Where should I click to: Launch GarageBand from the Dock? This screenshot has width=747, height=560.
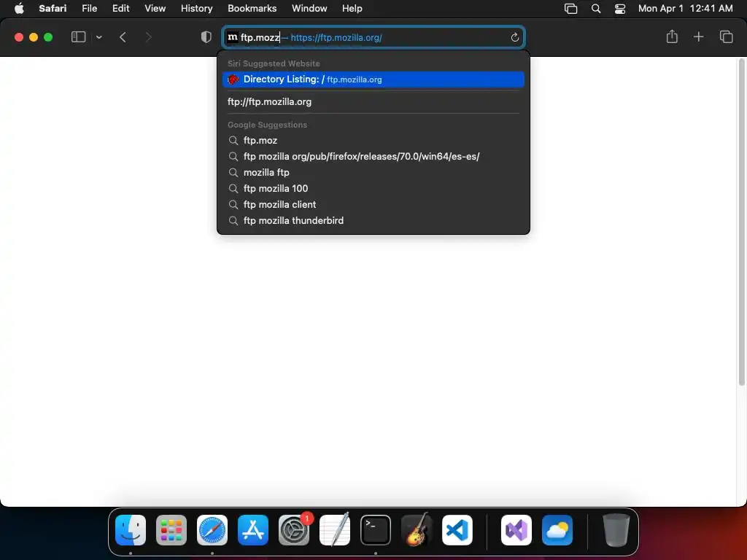[417, 530]
